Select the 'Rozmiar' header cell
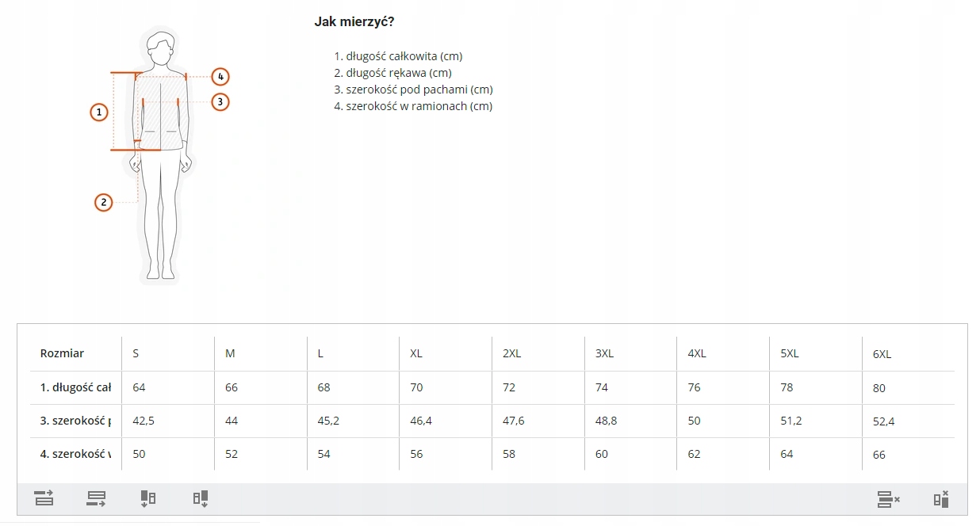 pyautogui.click(x=62, y=353)
